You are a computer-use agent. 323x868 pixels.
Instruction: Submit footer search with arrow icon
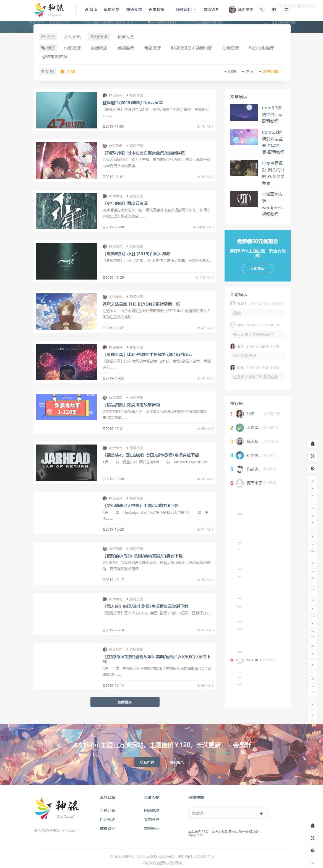tap(261, 813)
